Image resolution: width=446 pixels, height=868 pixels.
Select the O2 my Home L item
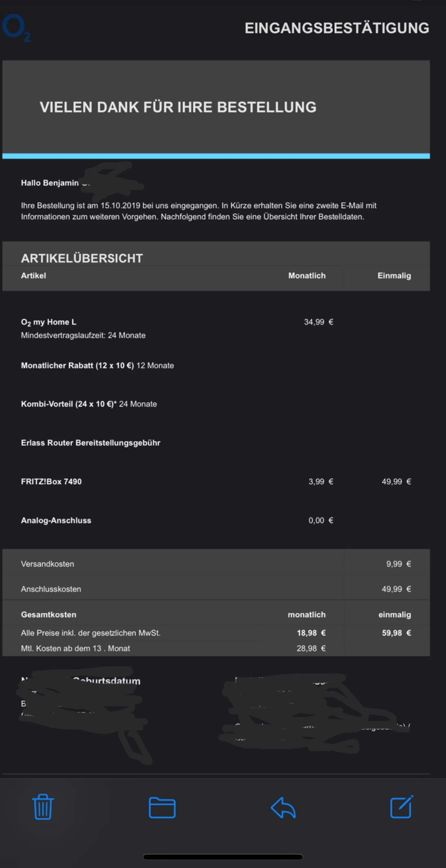click(49, 322)
